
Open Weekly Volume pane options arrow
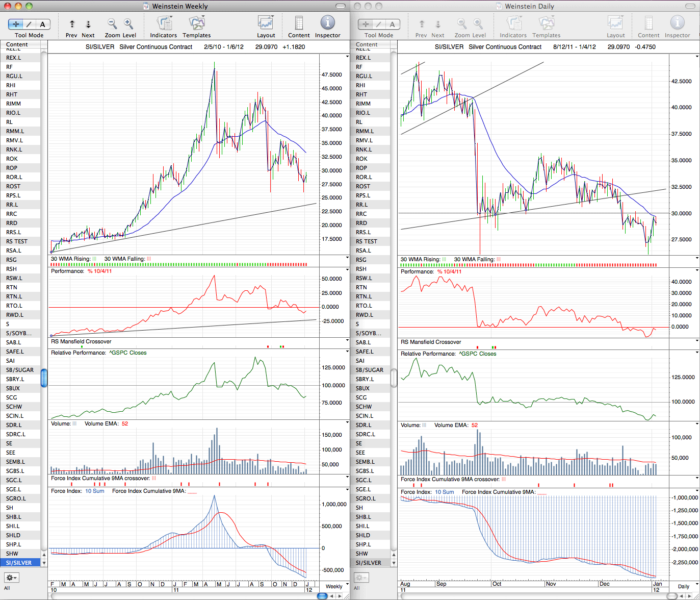pyautogui.click(x=347, y=423)
